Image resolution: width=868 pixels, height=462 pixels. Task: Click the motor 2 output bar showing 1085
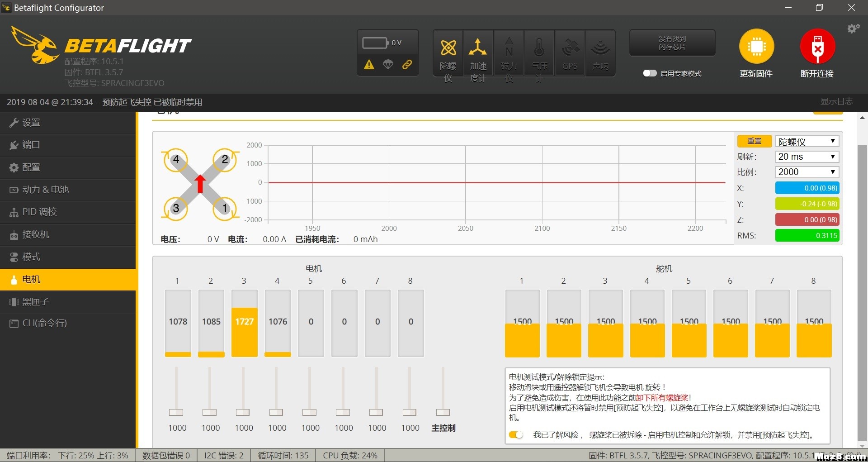pos(211,324)
